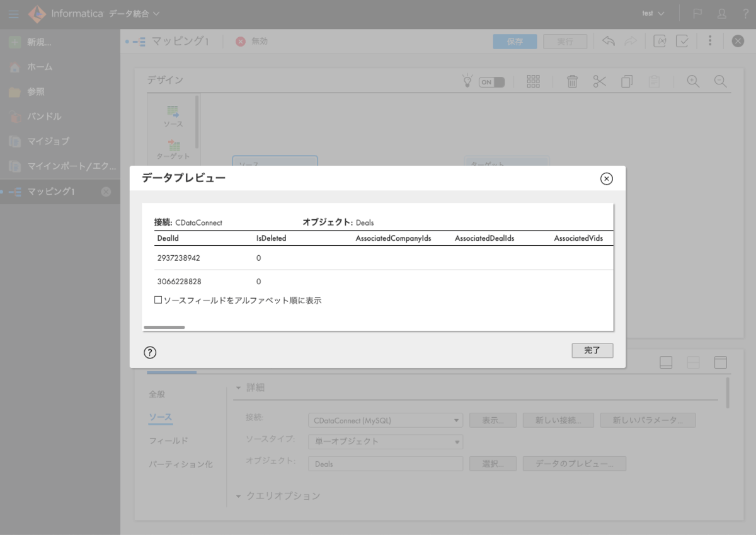Close the mapping editor with X icon

738,41
